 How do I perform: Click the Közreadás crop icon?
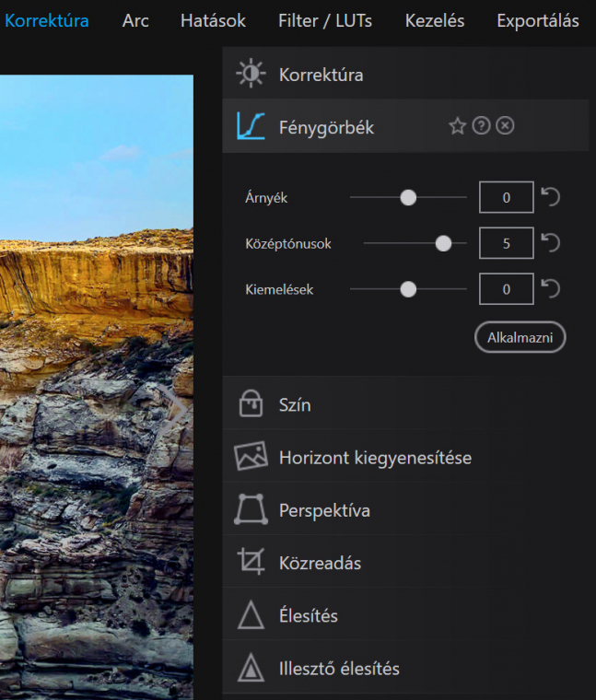pos(251,562)
